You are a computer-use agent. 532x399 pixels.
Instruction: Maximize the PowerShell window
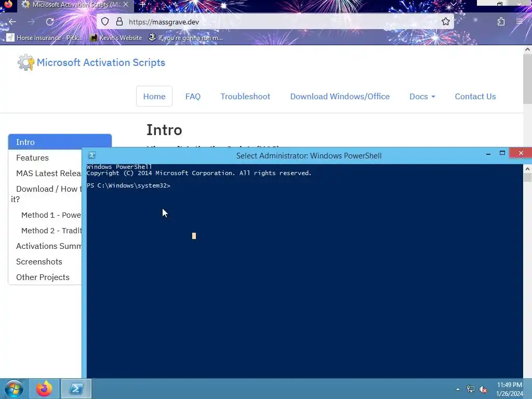pos(502,153)
